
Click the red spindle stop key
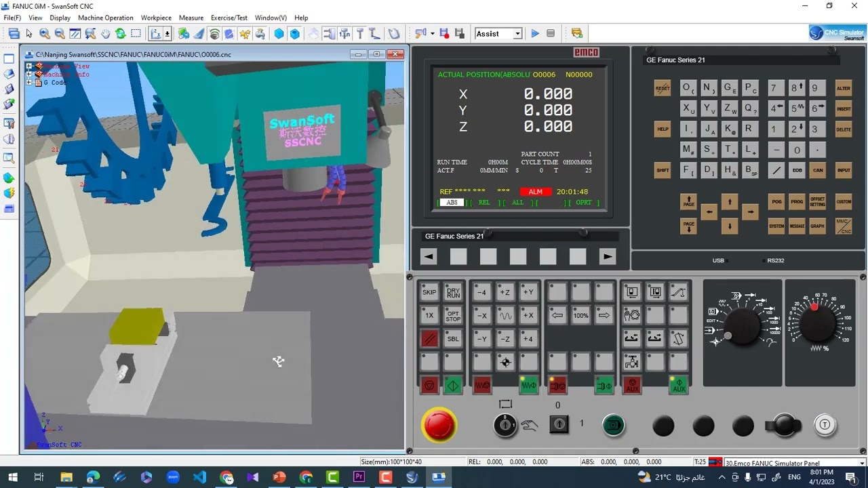pos(557,386)
